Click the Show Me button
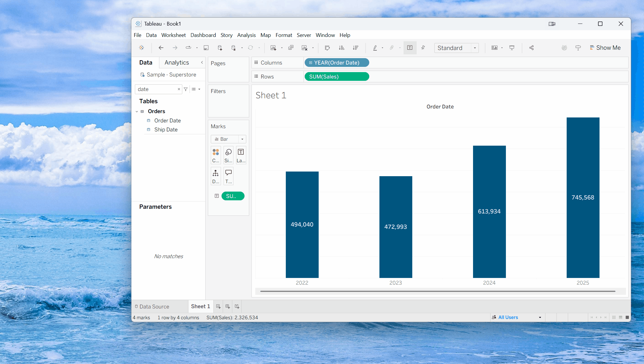 [x=605, y=48]
